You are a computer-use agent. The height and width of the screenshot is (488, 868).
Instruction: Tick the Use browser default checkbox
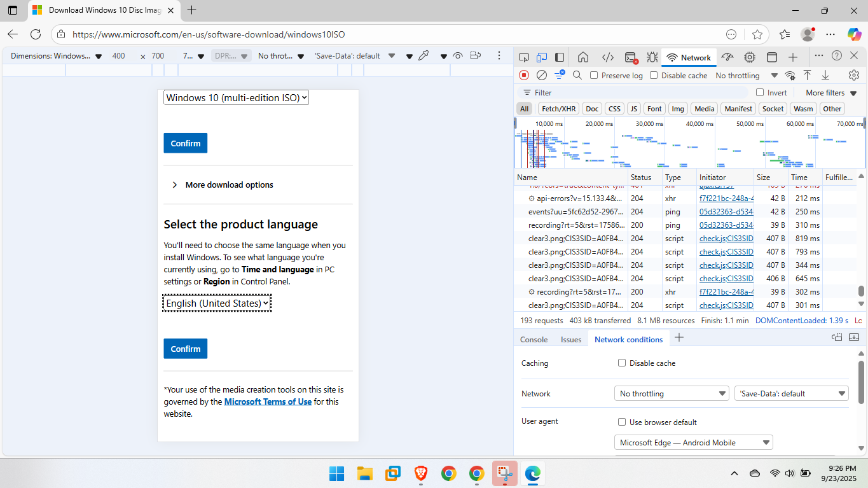pos(622,422)
